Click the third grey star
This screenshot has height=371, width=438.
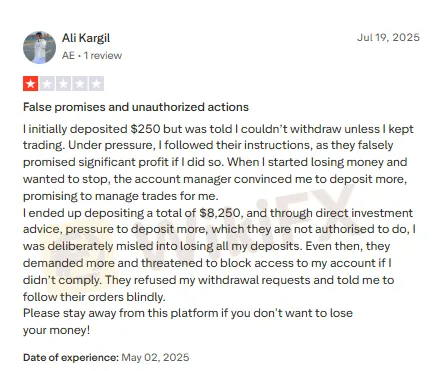point(63,84)
